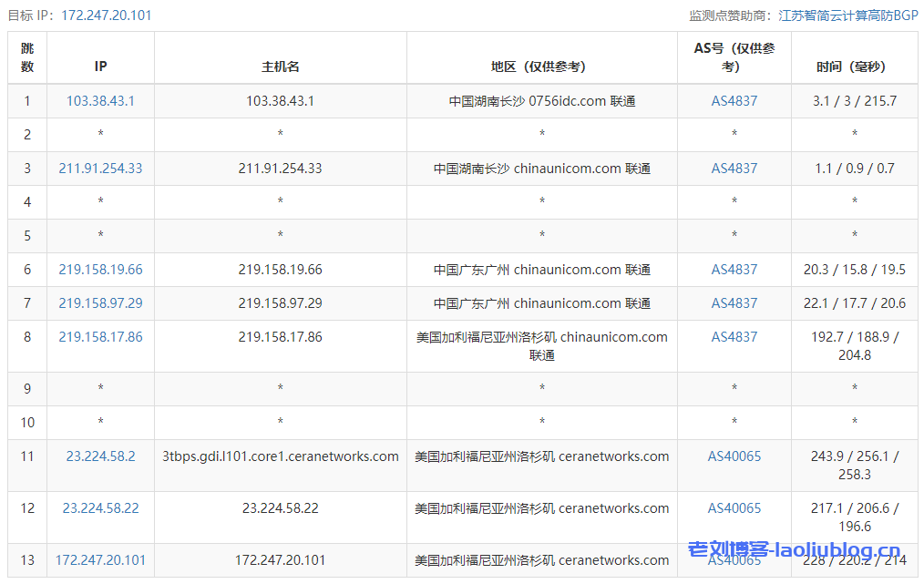Image resolution: width=924 pixels, height=584 pixels.
Task: Click the 跳数 column header
Action: pos(27,57)
